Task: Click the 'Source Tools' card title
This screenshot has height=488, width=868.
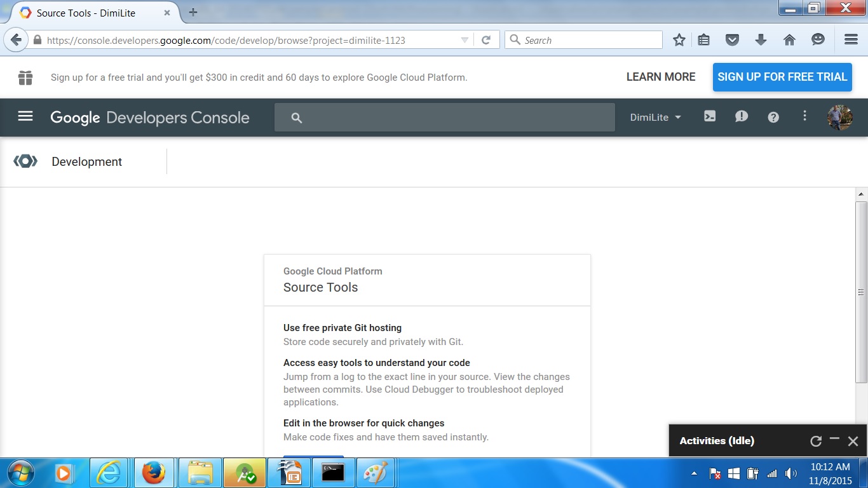Action: click(320, 287)
